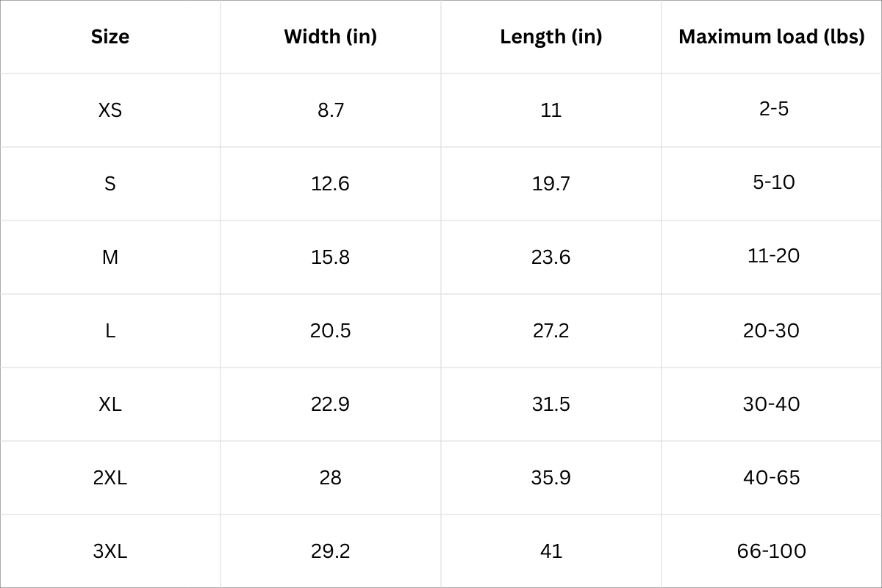Select the M size cell

pos(110,257)
